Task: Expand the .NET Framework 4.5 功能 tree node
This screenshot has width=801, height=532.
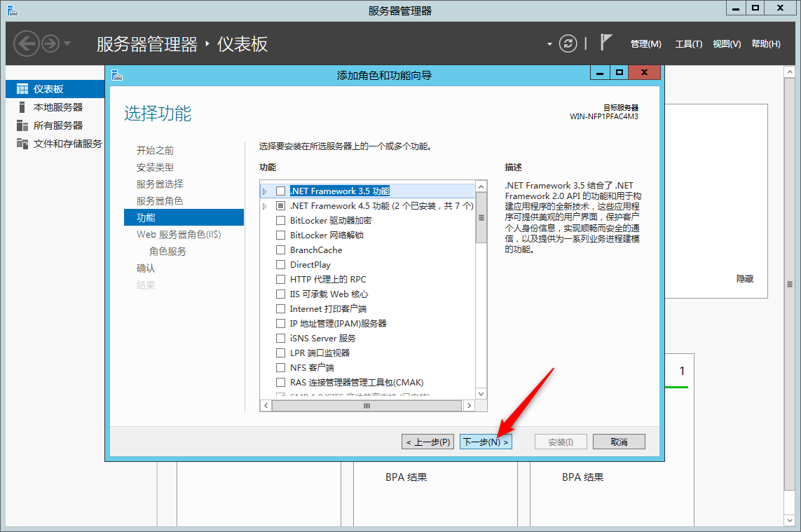Action: [265, 207]
